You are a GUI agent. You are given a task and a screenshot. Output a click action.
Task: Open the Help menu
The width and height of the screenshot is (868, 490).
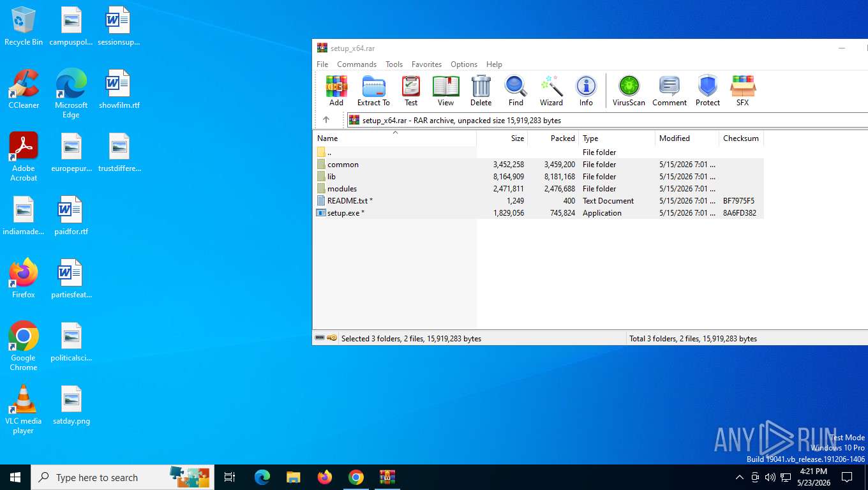494,64
